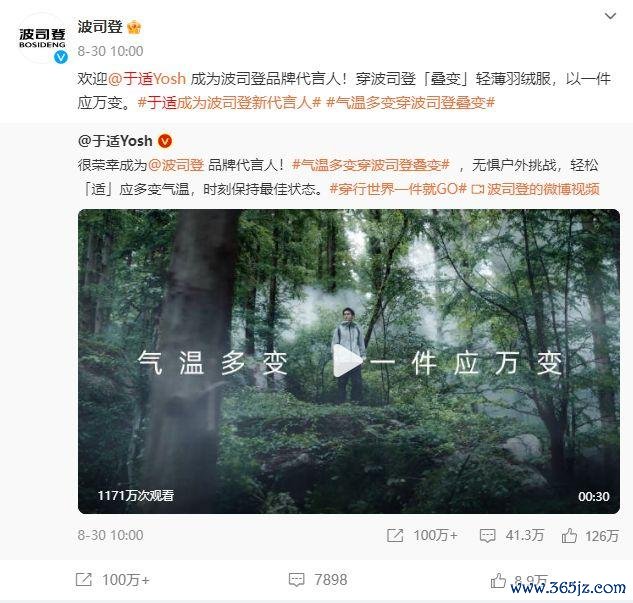
Task: Click the blue verified badge on avatar
Action: [x=61, y=57]
